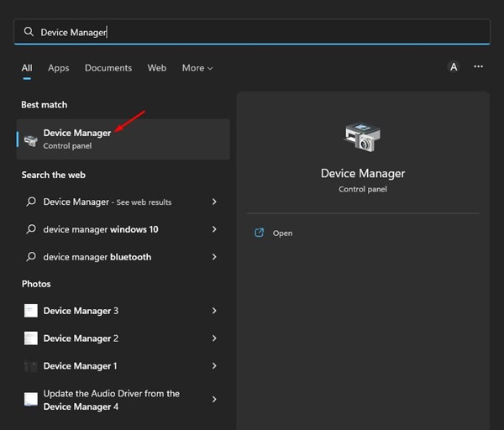Open the three-dots more options menu
The height and width of the screenshot is (430, 504).
tap(479, 67)
